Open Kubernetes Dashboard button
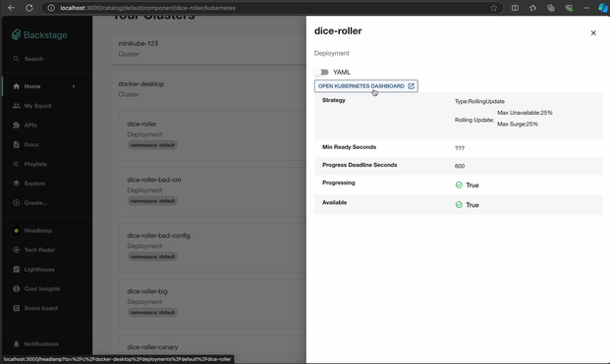The width and height of the screenshot is (610, 364). [x=366, y=86]
